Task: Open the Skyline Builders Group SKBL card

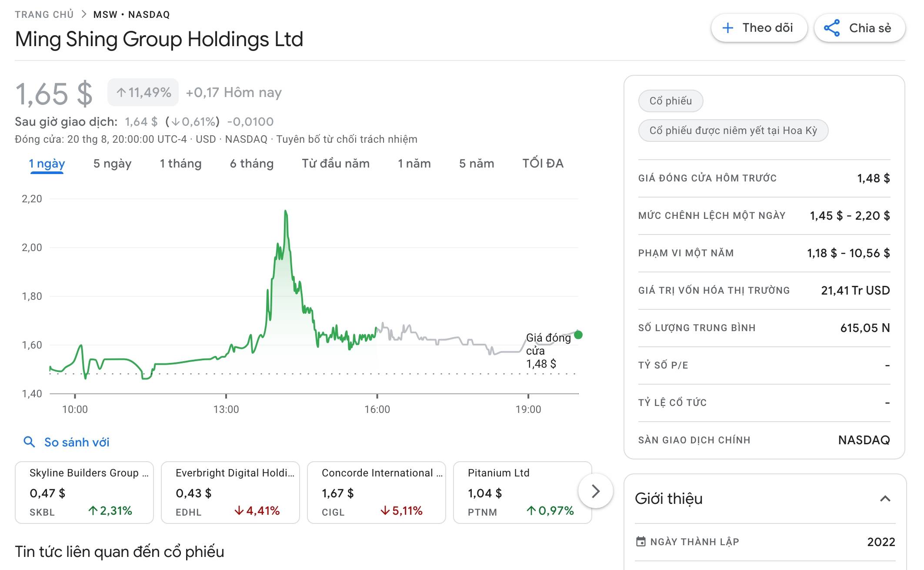Action: (84, 493)
